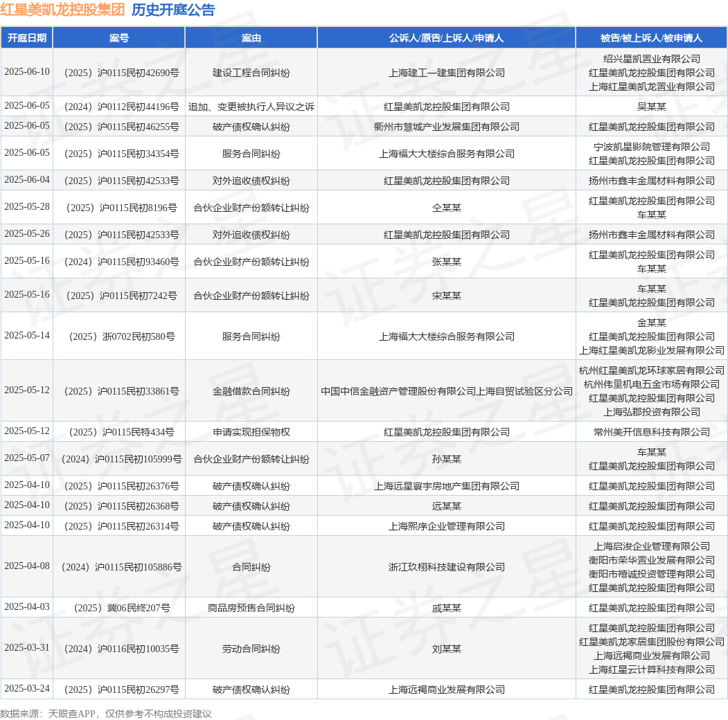Click defendant 红星美凯龙家居集团股份有限公司
The height and width of the screenshot is (720, 728).
pyautogui.click(x=651, y=642)
